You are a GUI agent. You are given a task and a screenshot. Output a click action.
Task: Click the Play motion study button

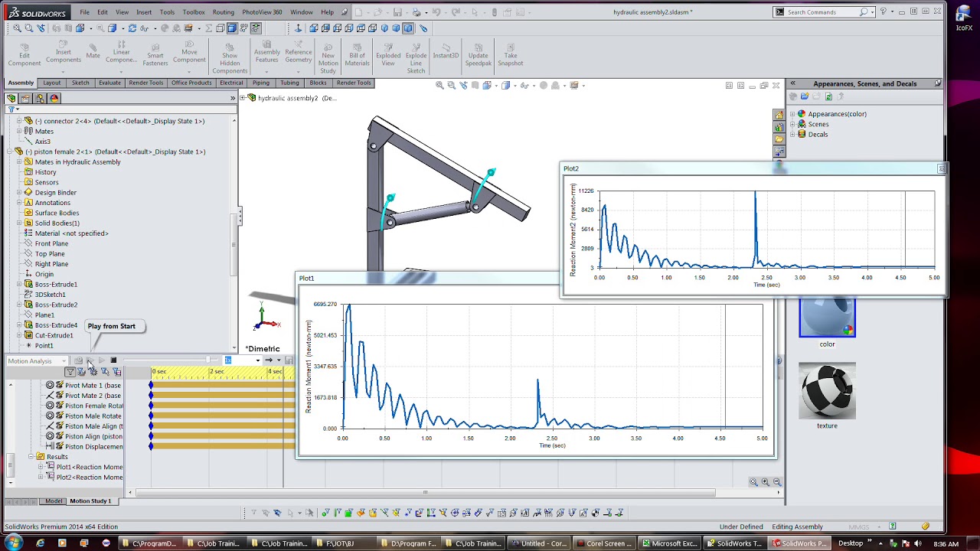pyautogui.click(x=101, y=360)
